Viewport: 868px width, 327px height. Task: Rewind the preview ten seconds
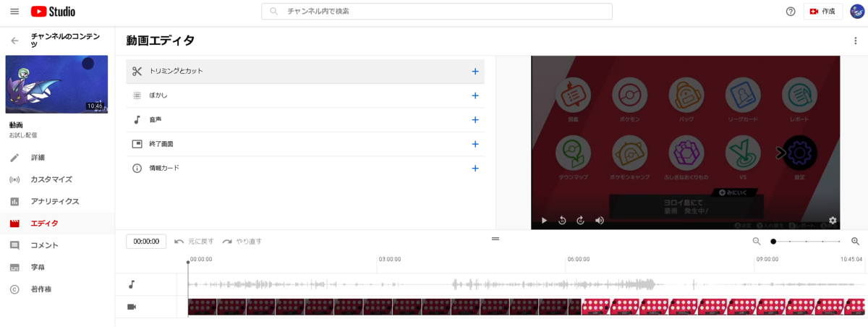[x=563, y=220]
